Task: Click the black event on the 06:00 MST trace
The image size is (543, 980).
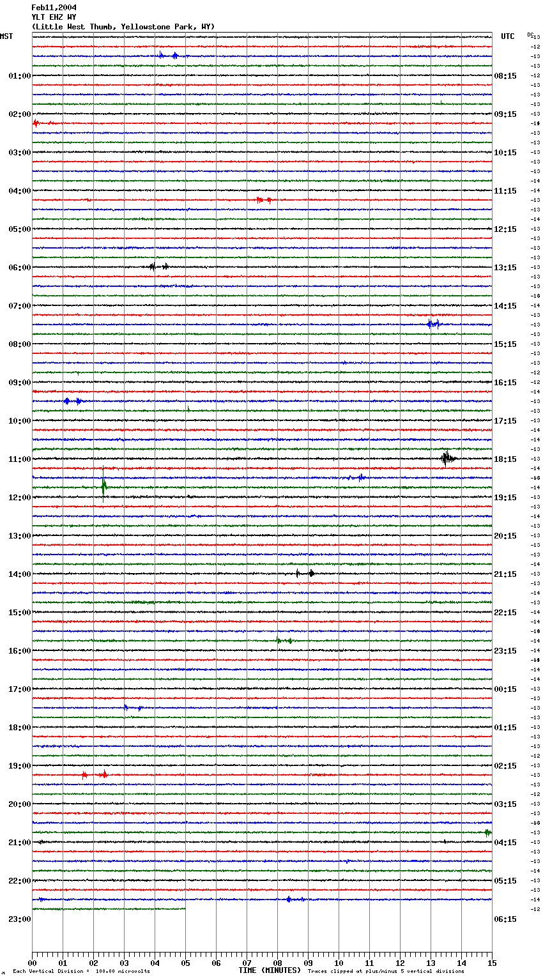Action: pyautogui.click(x=158, y=266)
